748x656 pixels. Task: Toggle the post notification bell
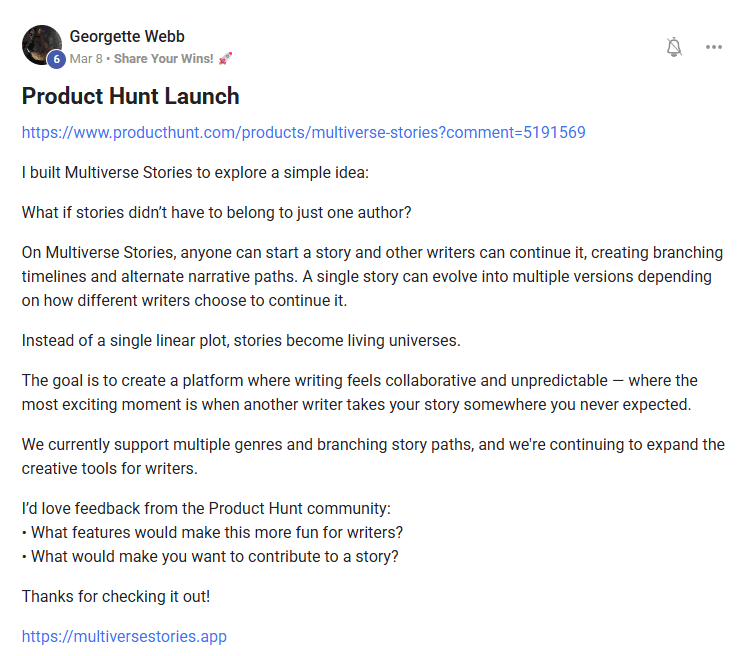(x=674, y=47)
